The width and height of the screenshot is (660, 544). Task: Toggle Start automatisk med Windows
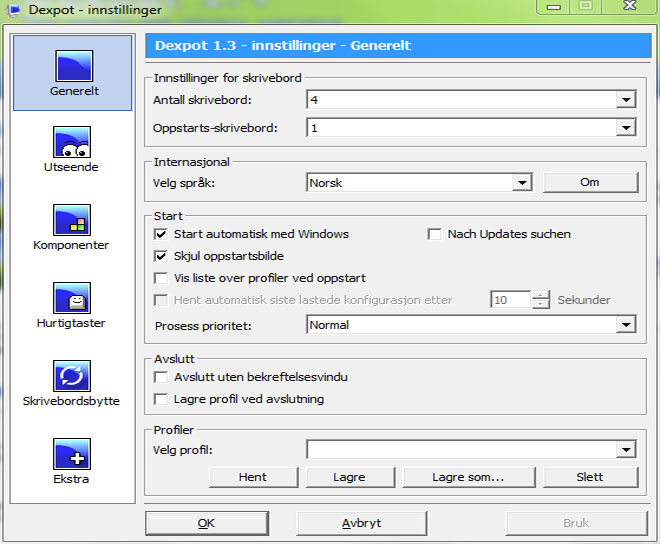click(x=160, y=234)
